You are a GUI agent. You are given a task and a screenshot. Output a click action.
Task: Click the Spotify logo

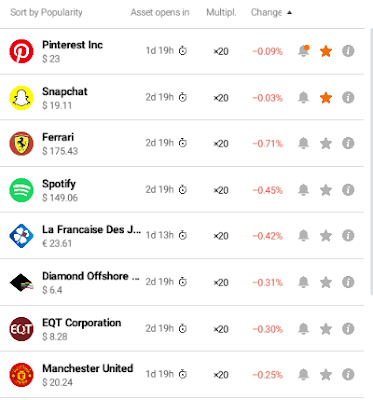(21, 190)
